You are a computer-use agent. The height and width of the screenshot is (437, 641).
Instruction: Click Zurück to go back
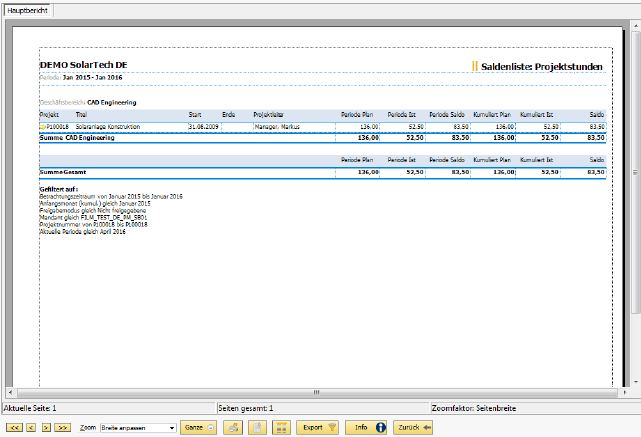(x=413, y=427)
